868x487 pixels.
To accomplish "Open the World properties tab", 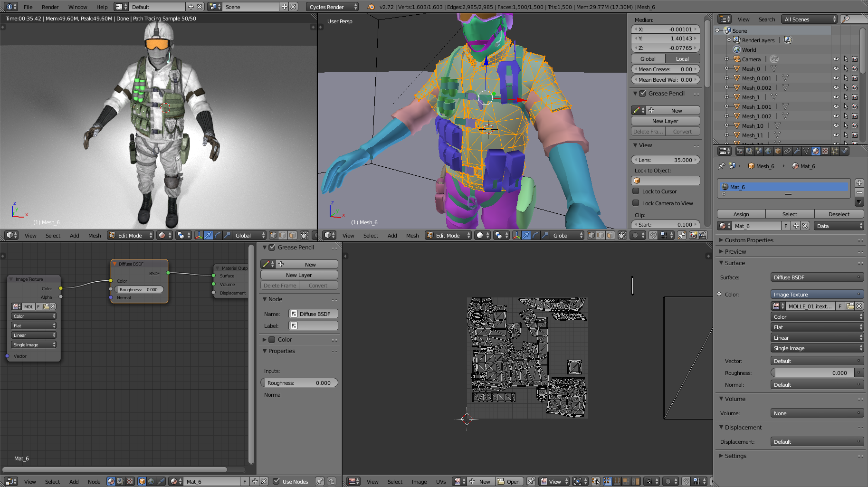I will tap(768, 151).
